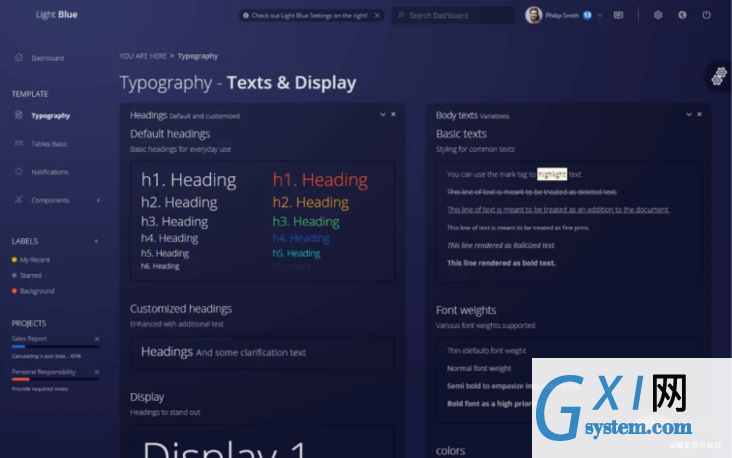Click the white h6. Heading text
The width and height of the screenshot is (732, 458).
point(160,266)
